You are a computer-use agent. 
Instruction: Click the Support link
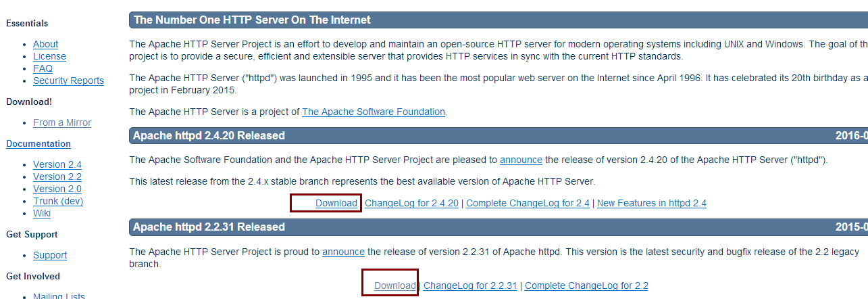[50, 255]
